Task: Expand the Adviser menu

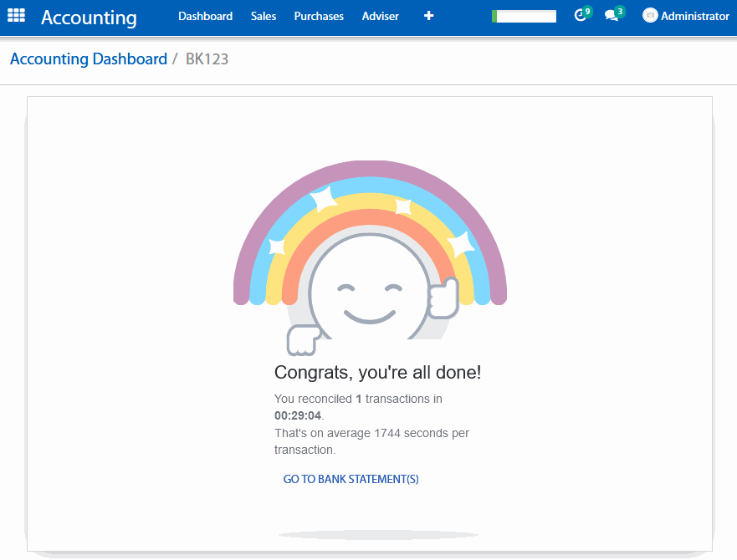Action: point(380,16)
